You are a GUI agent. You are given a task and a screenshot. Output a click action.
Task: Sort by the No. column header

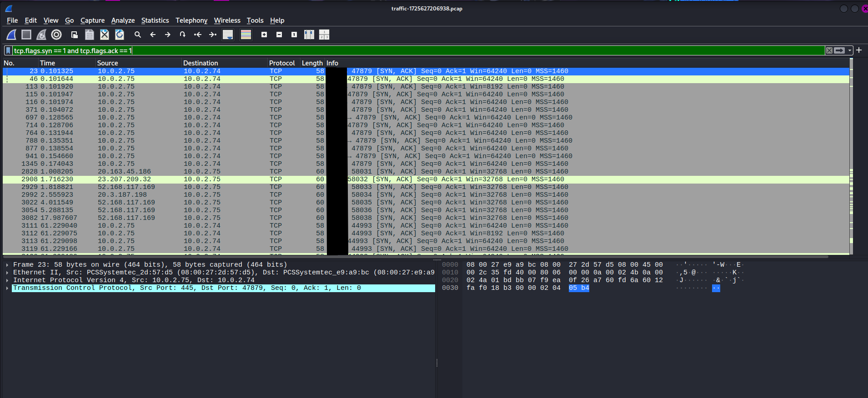point(20,63)
